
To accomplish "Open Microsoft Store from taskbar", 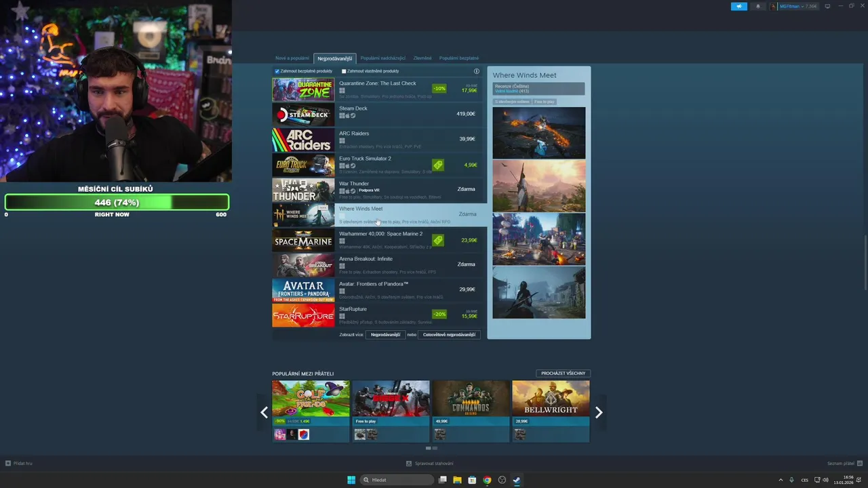I will click(x=472, y=480).
